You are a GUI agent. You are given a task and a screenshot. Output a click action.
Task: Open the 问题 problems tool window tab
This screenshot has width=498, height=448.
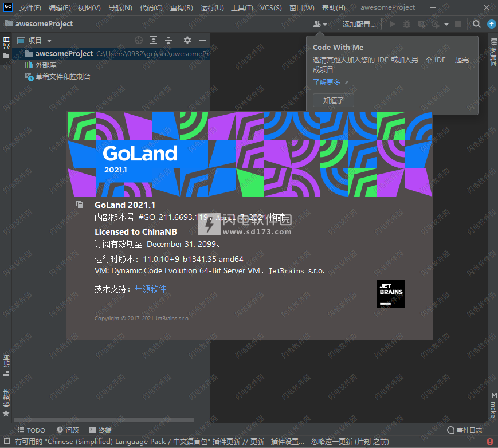click(x=68, y=430)
